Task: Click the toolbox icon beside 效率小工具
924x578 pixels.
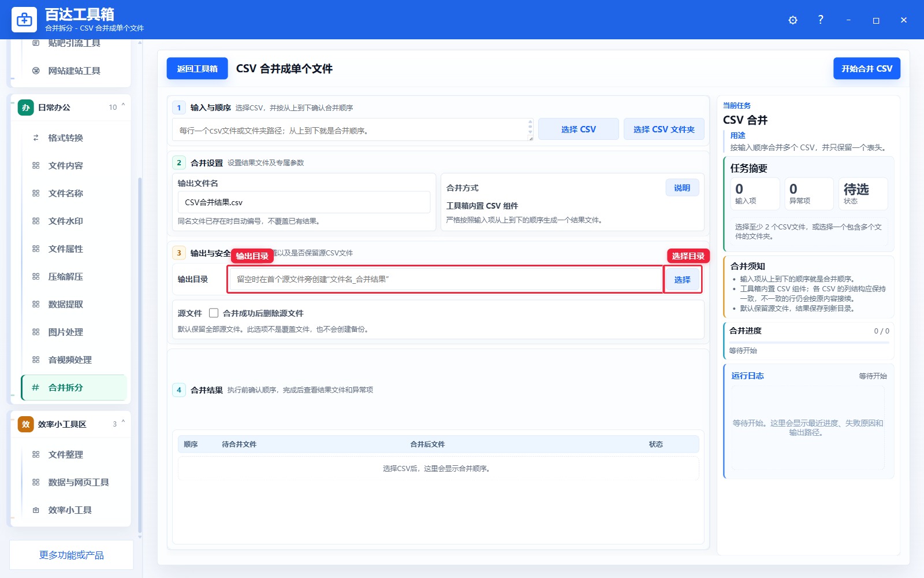Action: tap(36, 510)
